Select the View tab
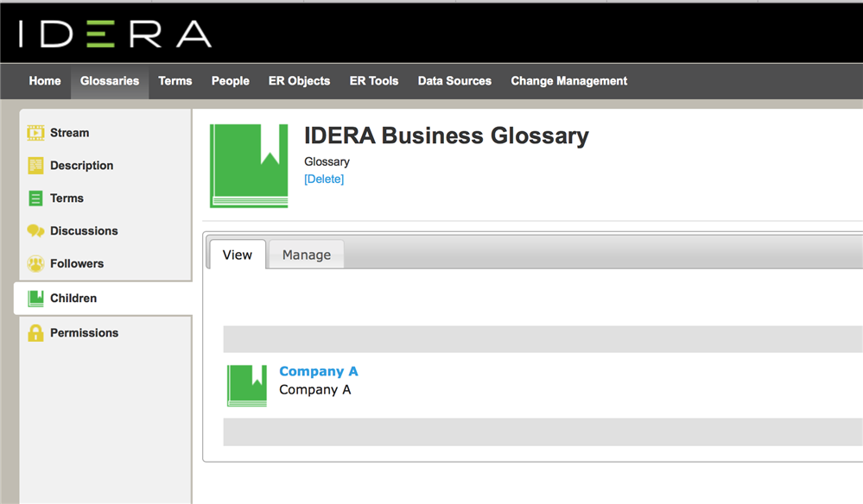The width and height of the screenshot is (863, 504). click(x=238, y=255)
